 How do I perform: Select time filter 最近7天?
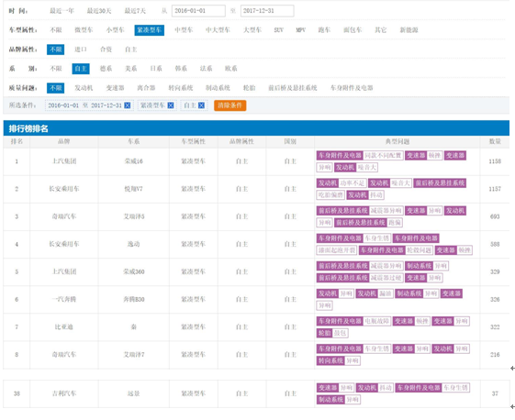[x=135, y=11]
